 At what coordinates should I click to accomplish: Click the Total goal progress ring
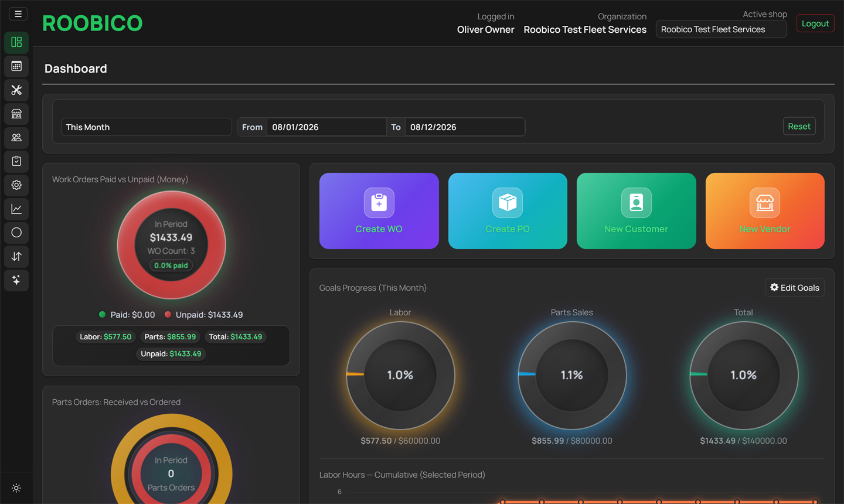(x=744, y=375)
